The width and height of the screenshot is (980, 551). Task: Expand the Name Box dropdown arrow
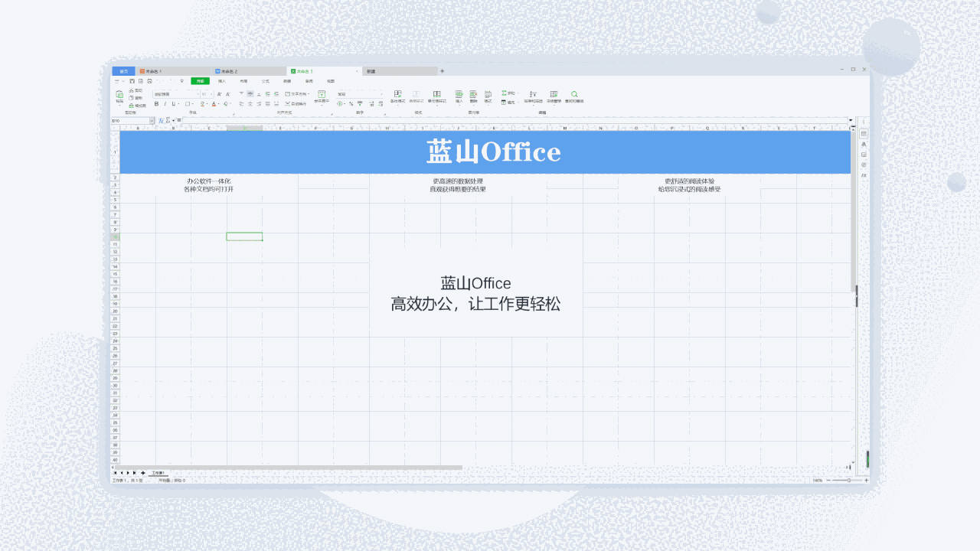[x=152, y=121]
